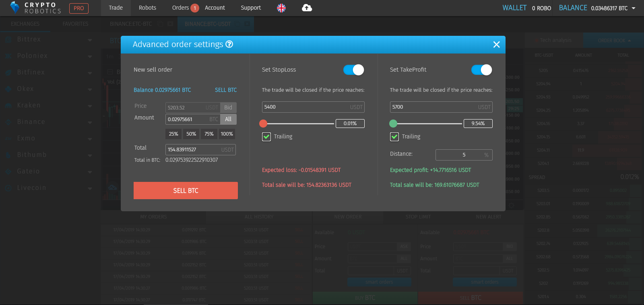This screenshot has height=305, width=644.
Task: Switch to the EXCHANGES tab
Action: (x=25, y=24)
